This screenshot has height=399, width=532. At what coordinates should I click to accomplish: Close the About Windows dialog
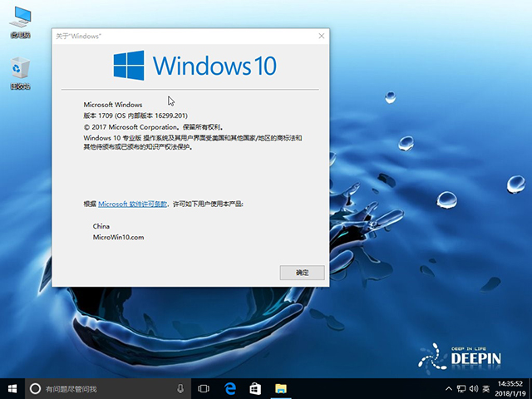[322, 36]
